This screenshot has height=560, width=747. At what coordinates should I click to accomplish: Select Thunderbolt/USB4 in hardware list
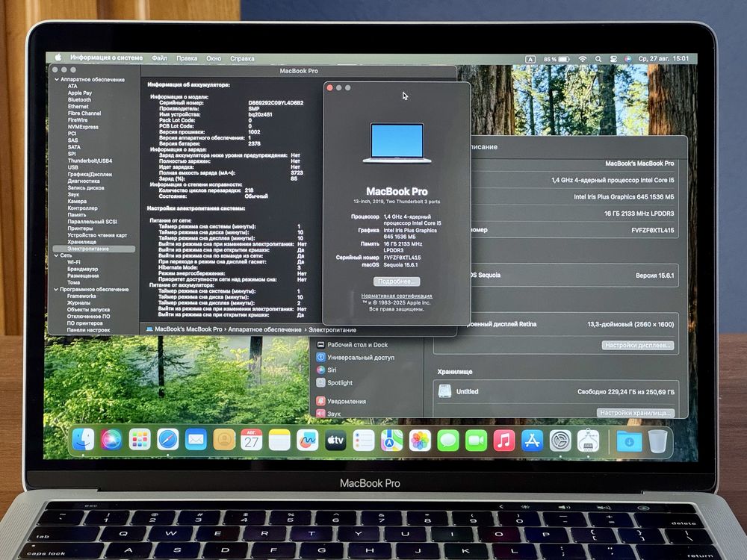pyautogui.click(x=90, y=161)
